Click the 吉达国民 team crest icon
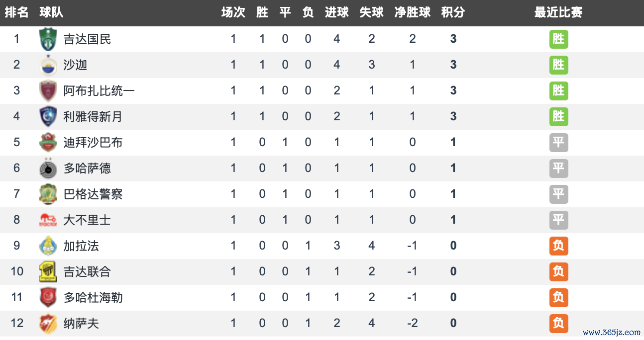 click(x=48, y=39)
